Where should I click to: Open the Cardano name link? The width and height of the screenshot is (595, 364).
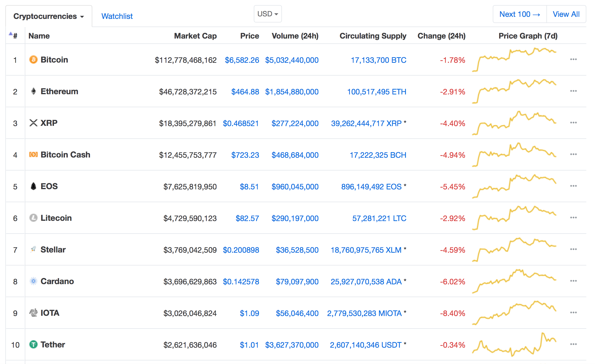pyautogui.click(x=57, y=281)
